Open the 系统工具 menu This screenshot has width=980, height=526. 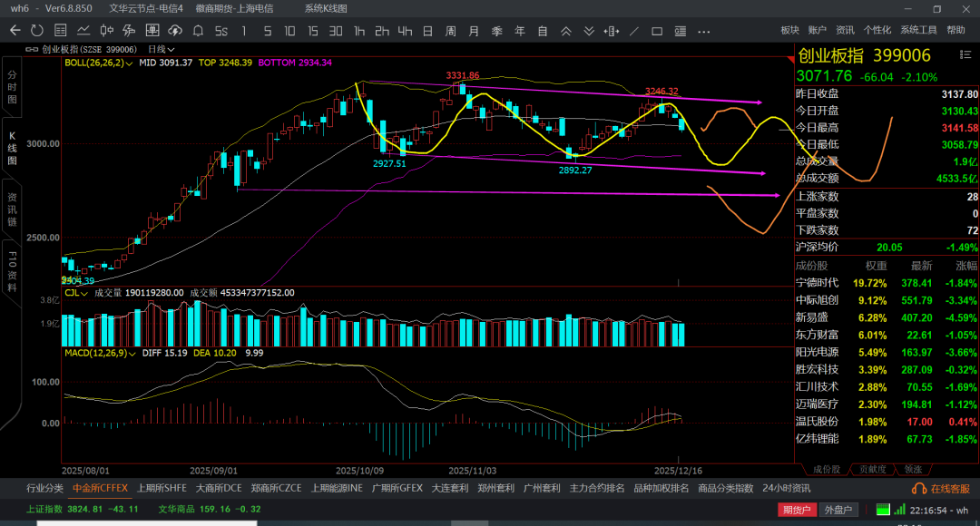click(x=918, y=30)
